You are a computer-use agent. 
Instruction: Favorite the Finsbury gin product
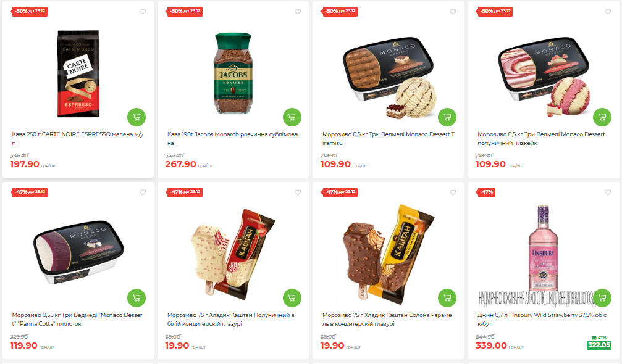tap(608, 192)
